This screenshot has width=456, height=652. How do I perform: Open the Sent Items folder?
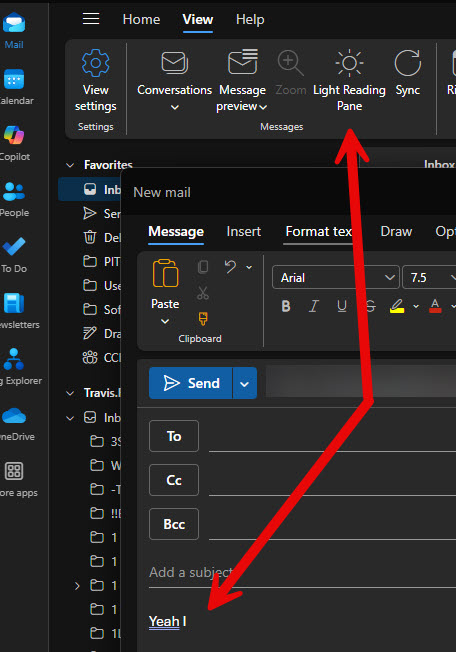(101, 213)
